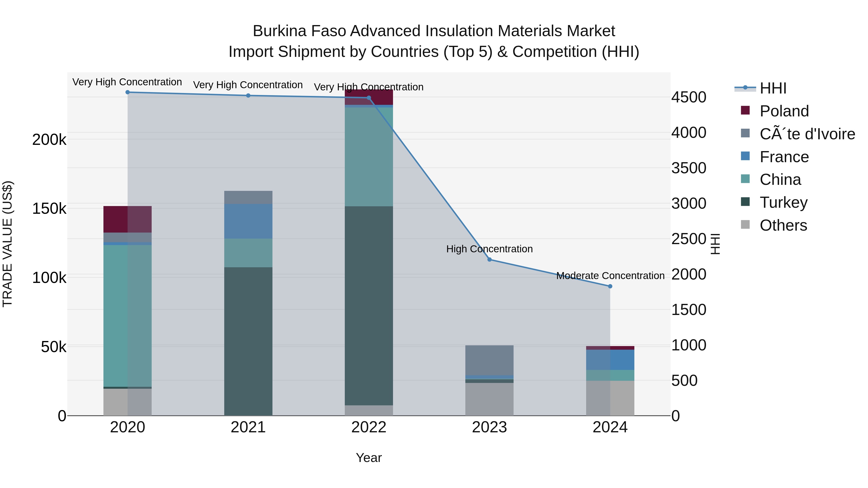Click the 2021 HHI data point

(x=248, y=96)
